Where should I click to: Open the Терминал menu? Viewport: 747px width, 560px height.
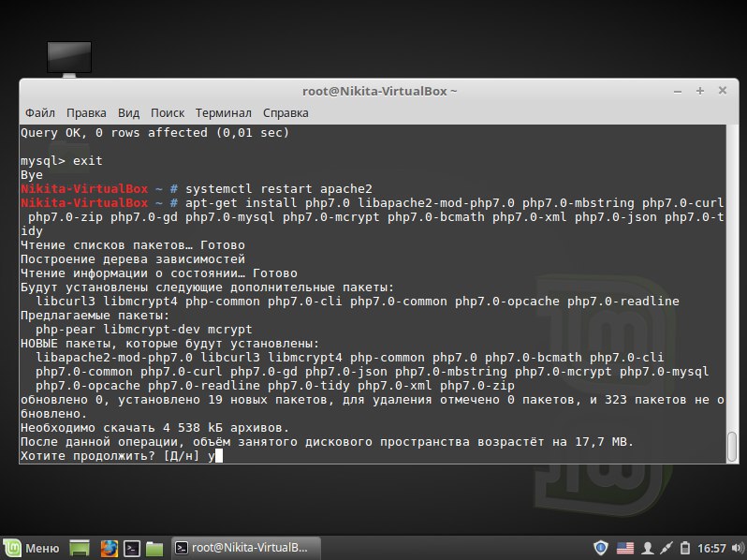[x=224, y=113]
